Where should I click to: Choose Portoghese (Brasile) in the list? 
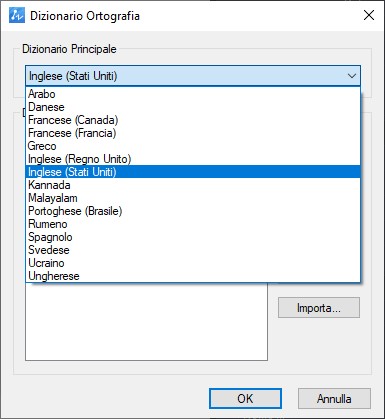pyautogui.click(x=193, y=211)
